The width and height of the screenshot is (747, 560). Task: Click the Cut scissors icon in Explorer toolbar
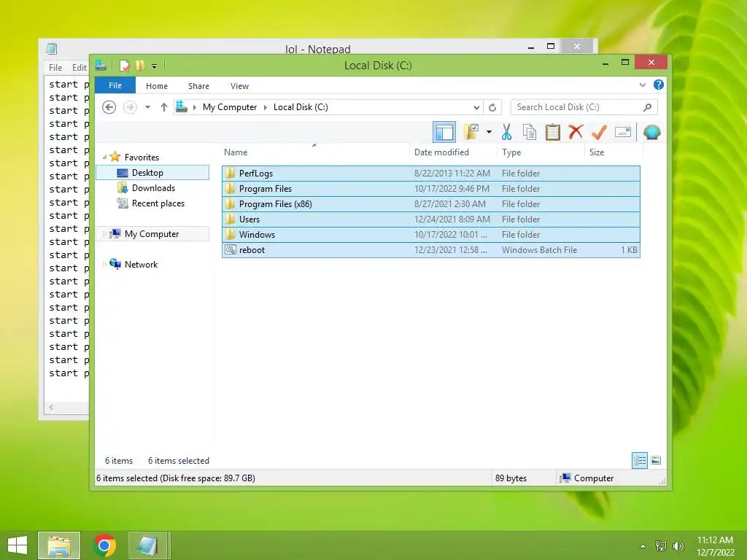pyautogui.click(x=506, y=132)
